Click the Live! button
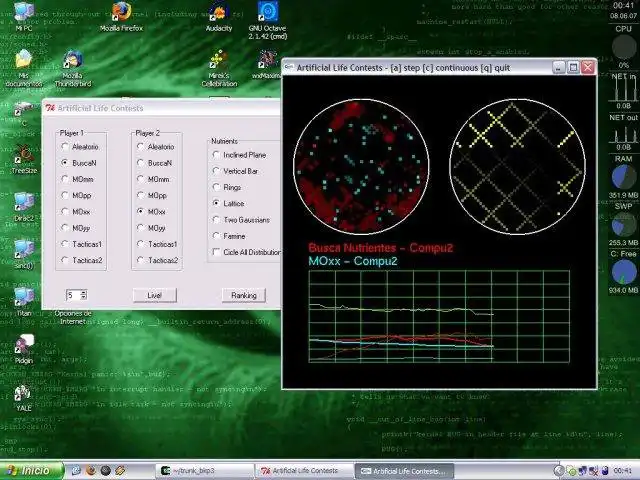 coord(154,295)
